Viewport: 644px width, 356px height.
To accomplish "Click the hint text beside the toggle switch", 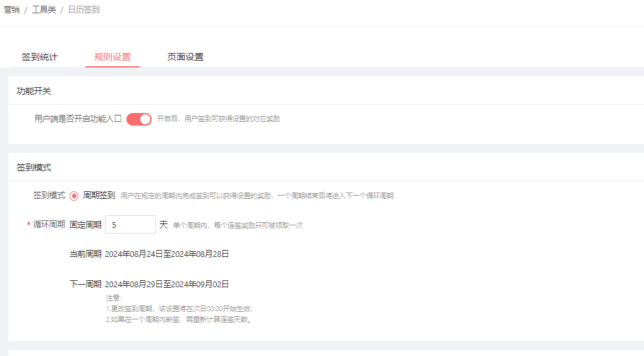I will 218,119.
